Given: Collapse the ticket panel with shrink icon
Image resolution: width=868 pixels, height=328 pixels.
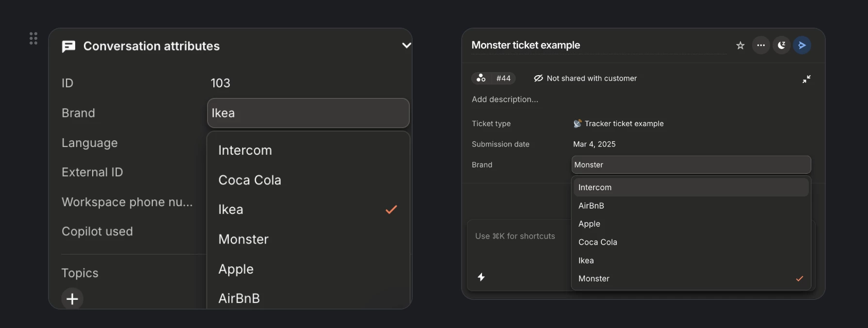Looking at the screenshot, I should pos(806,79).
